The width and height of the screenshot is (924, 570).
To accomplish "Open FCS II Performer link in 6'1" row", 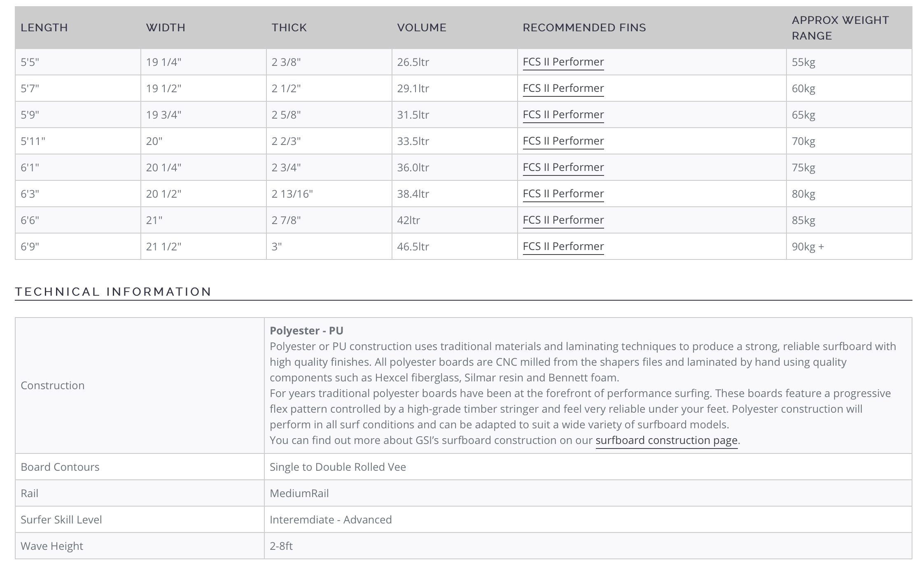I will click(563, 167).
